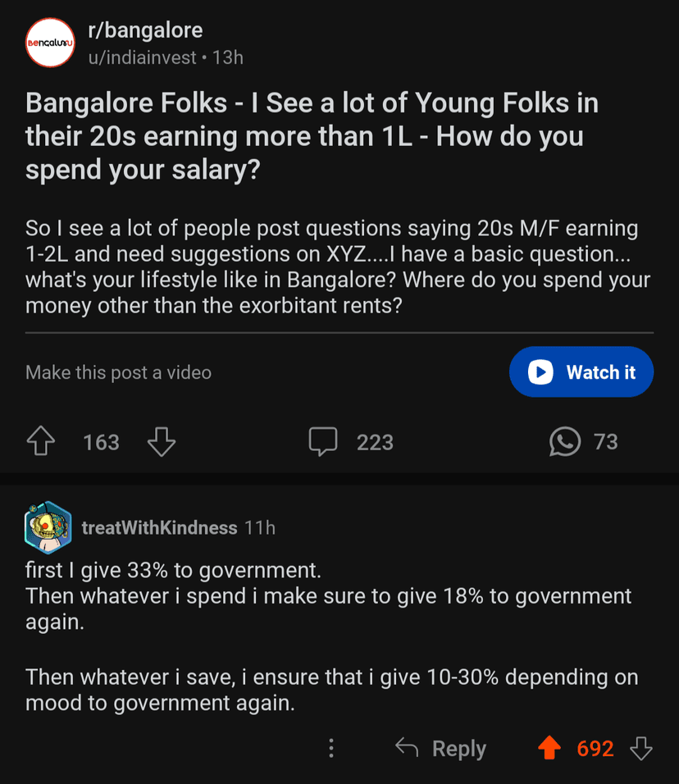Click the Watch it button
Viewport: 679px width, 784px height.
581,372
